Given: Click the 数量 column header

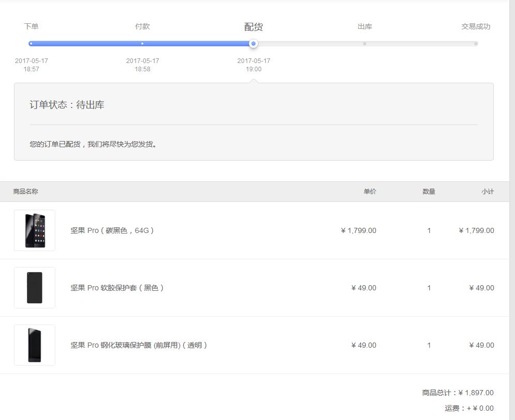Looking at the screenshot, I should pyautogui.click(x=429, y=191).
